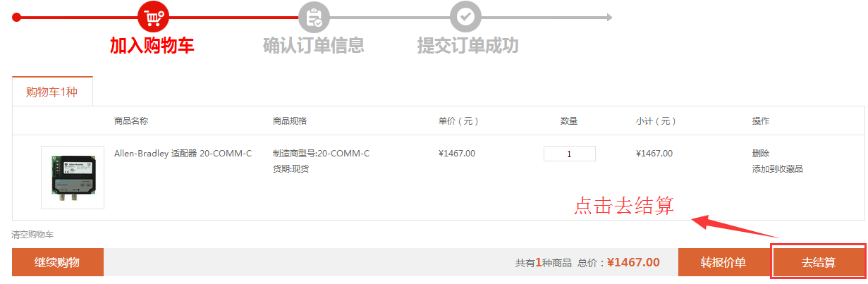Viewport: 868px width, 284px height.
Task: Delete the item using 删除
Action: pyautogui.click(x=761, y=154)
